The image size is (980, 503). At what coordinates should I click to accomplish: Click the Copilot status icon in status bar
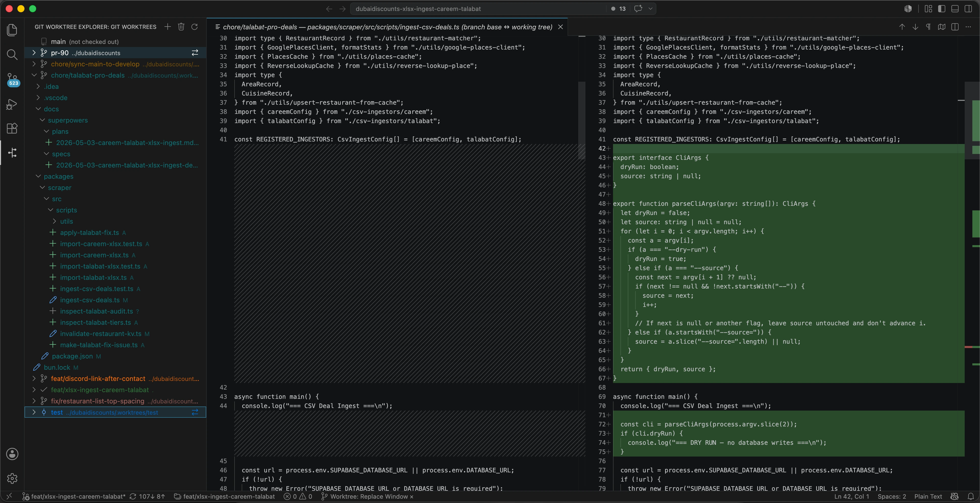[x=954, y=497]
